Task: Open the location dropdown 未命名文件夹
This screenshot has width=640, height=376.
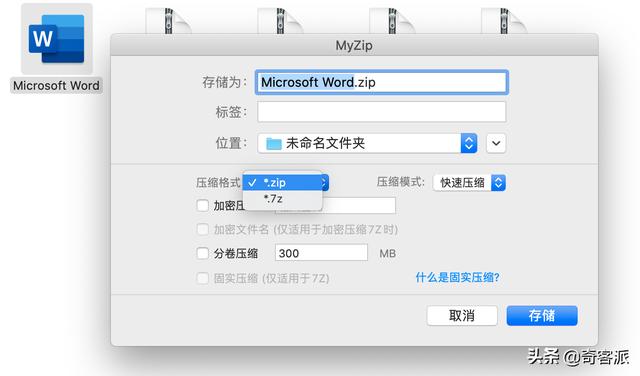Action: (367, 143)
